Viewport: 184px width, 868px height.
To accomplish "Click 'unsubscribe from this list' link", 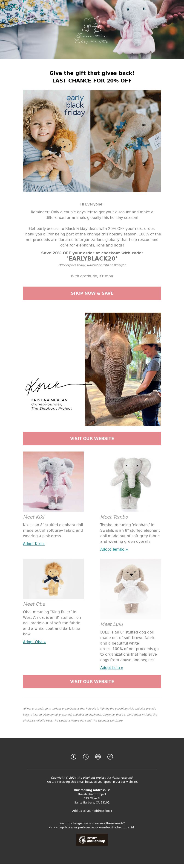I will pyautogui.click(x=116, y=827).
